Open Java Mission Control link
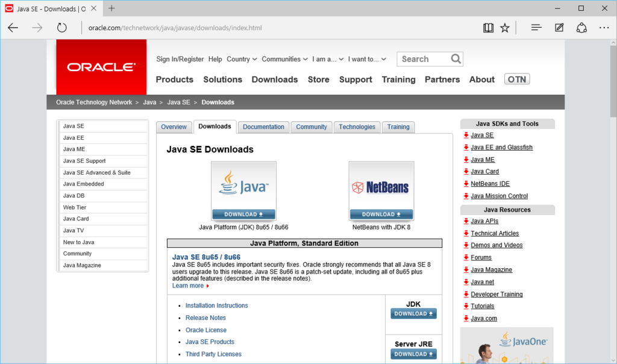The height and width of the screenshot is (364, 617). (x=500, y=196)
